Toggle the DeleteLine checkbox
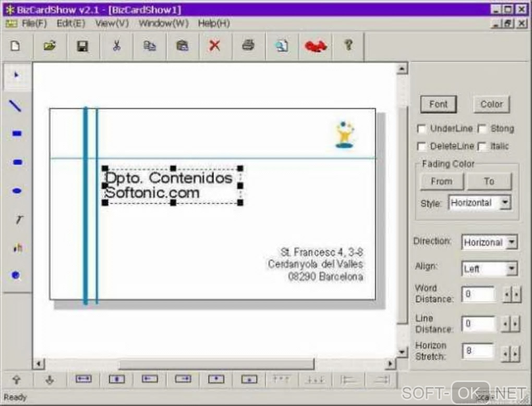 421,146
